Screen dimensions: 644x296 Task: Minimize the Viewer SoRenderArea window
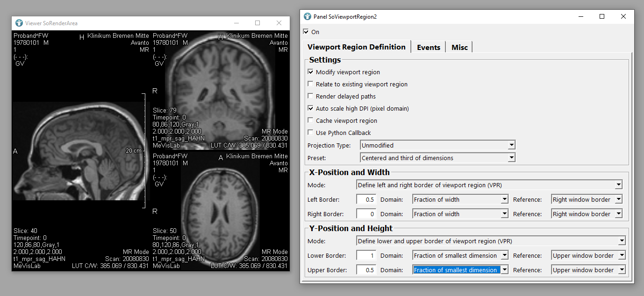pyautogui.click(x=236, y=23)
